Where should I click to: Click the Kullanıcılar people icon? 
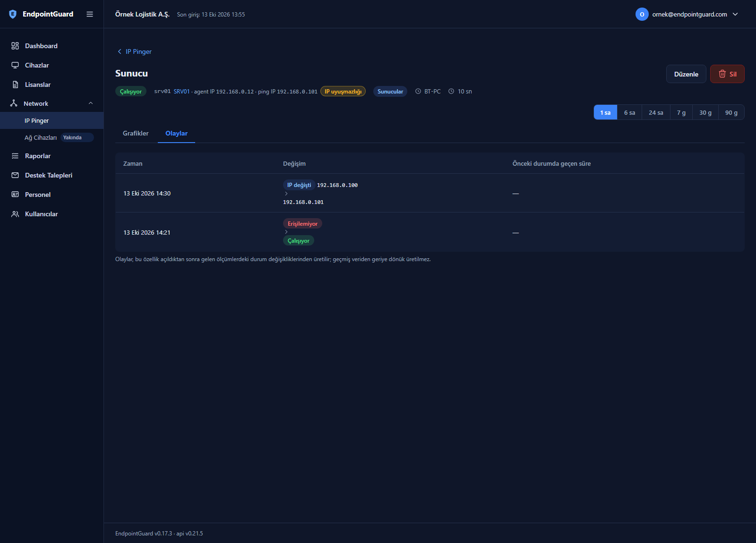click(15, 214)
